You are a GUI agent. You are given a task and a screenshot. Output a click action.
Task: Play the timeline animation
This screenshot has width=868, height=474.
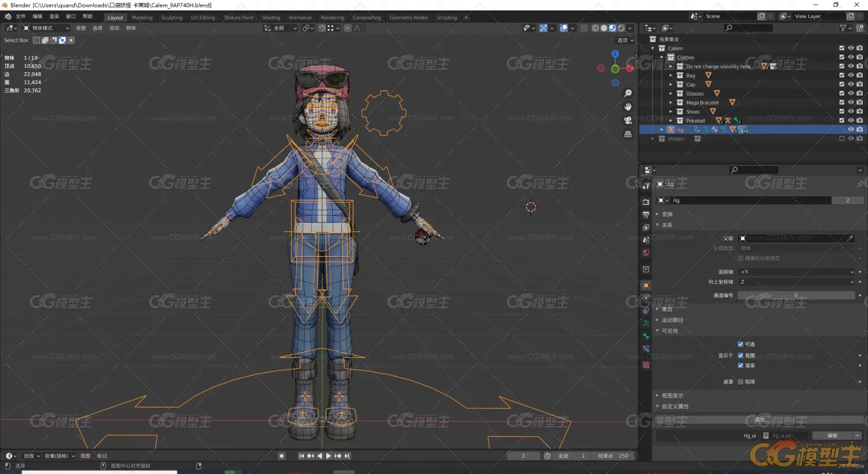coord(329,456)
